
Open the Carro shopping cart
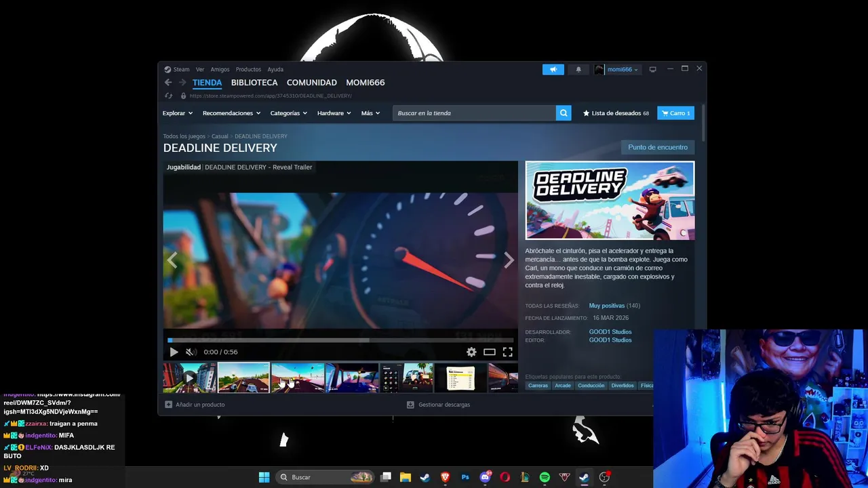675,113
